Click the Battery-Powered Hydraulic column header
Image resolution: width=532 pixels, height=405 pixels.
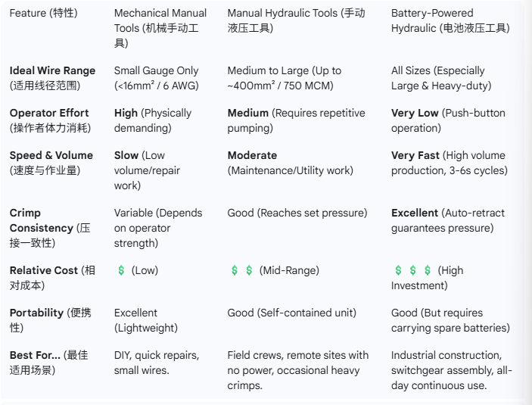point(450,20)
